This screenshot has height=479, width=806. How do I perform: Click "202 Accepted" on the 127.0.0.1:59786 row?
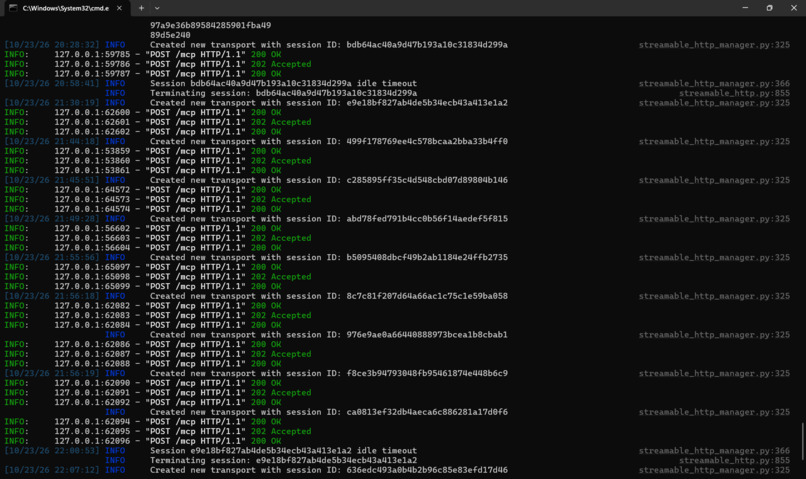click(281, 64)
